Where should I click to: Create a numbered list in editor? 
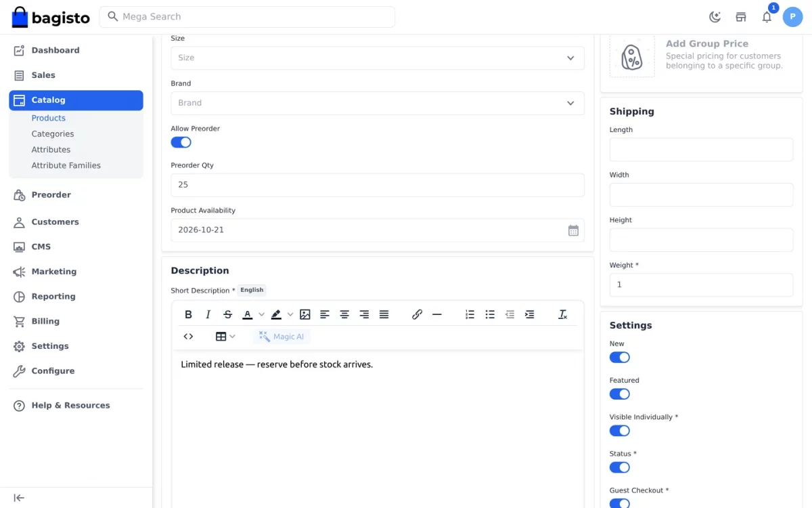pyautogui.click(x=470, y=314)
